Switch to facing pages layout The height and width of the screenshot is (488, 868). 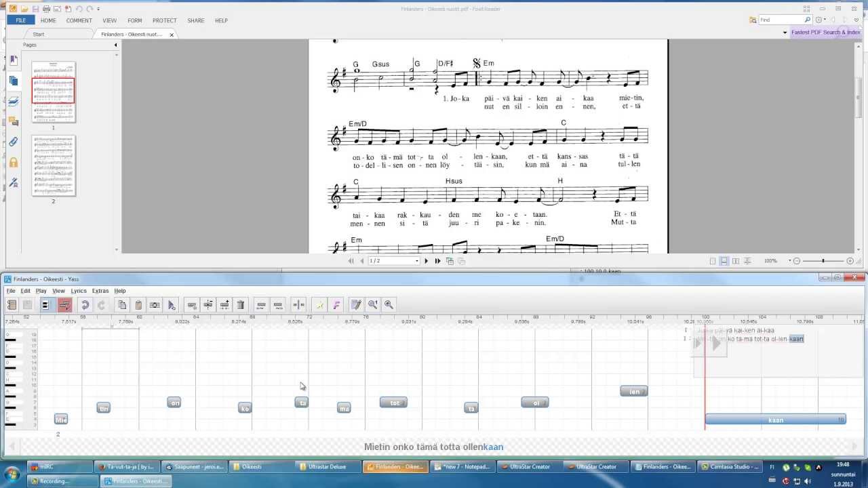(736, 261)
